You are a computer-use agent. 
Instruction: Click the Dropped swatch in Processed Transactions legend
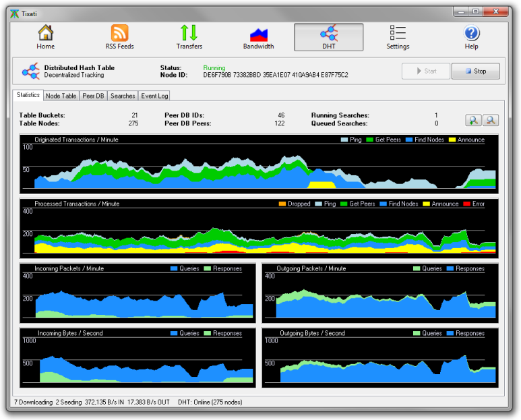pos(282,204)
